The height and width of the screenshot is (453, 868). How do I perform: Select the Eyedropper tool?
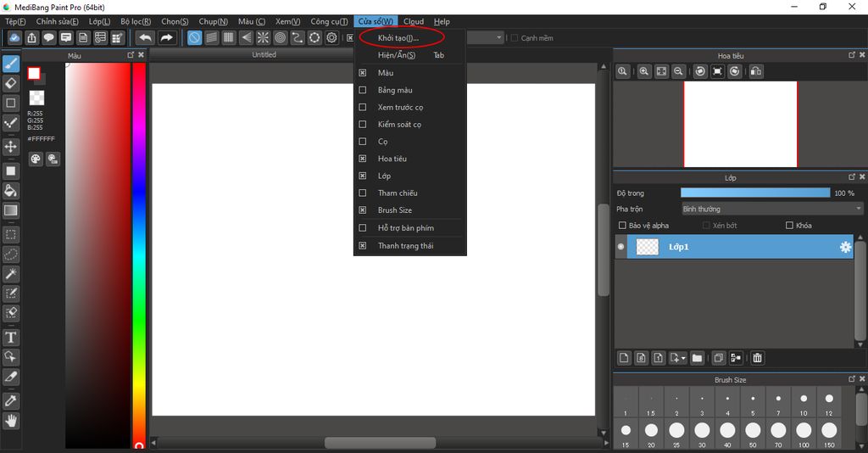(x=10, y=401)
